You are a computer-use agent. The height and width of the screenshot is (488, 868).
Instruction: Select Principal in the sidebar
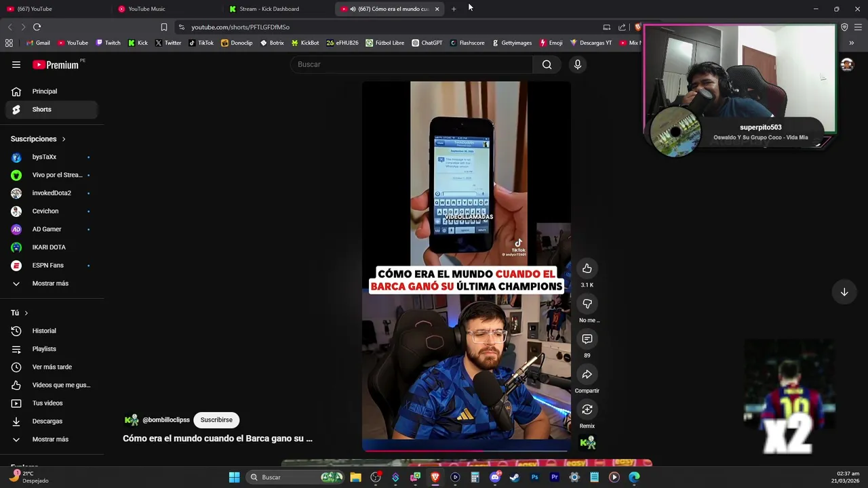(x=52, y=91)
